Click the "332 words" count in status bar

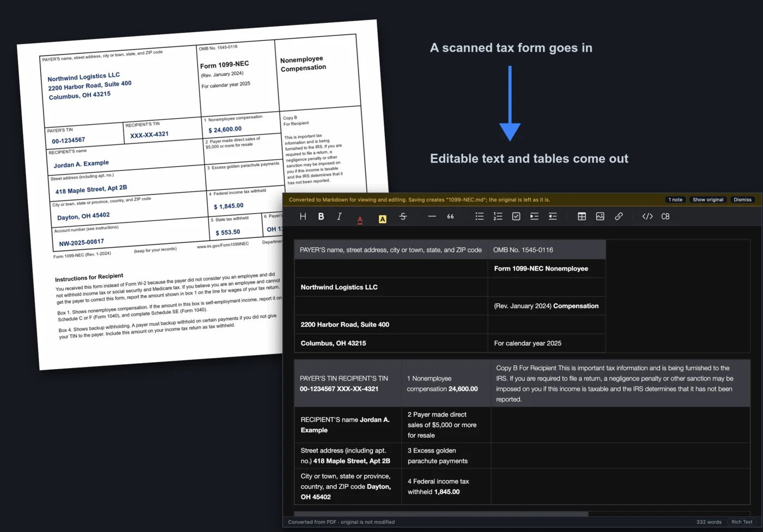(708, 522)
